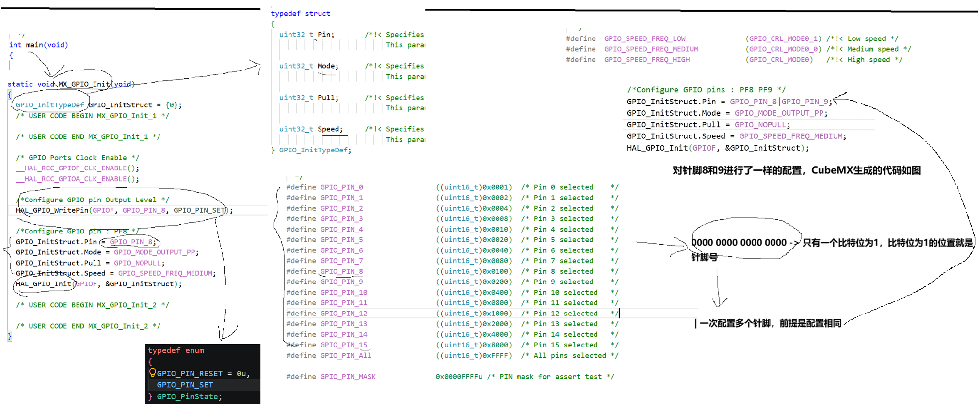Click the 'Configure GPIO pins : PF8 PF9' comment
980x407 pixels.
(706, 89)
